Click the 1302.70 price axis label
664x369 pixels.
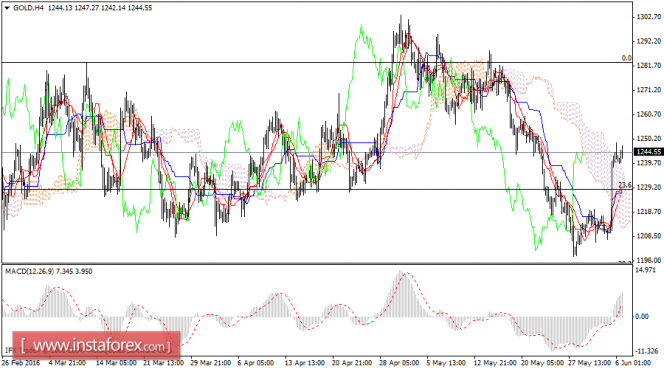point(648,17)
